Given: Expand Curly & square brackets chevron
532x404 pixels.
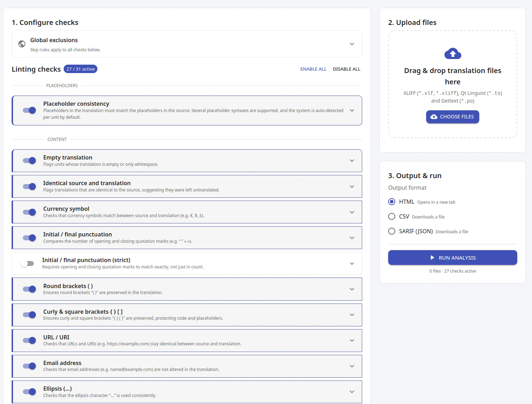Looking at the screenshot, I should tap(352, 315).
